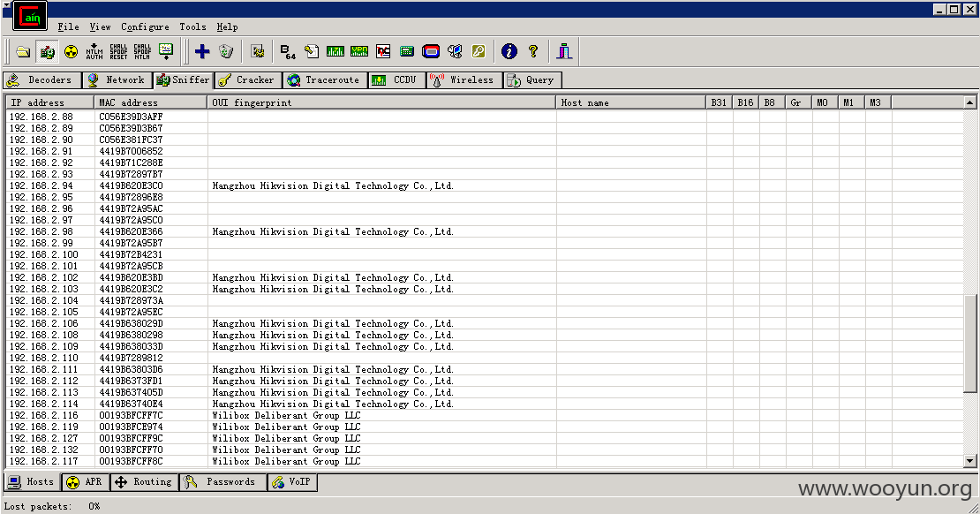Sort by the MAC address column header
The image size is (980, 514).
click(x=151, y=102)
